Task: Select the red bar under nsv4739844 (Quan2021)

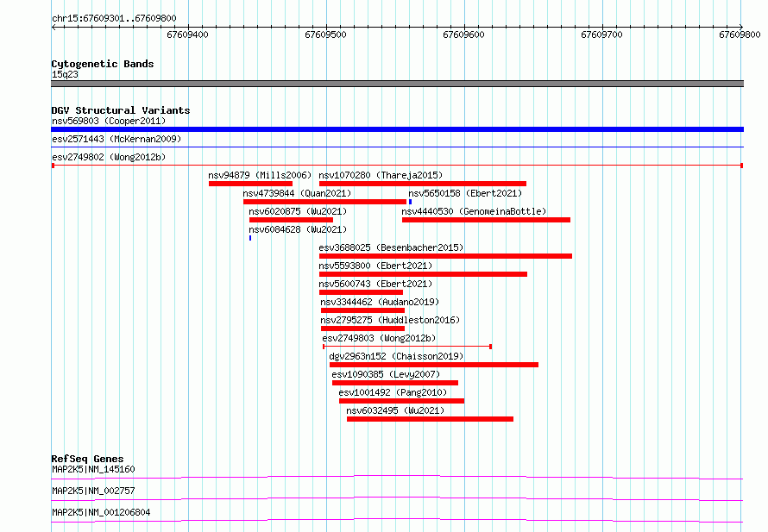Action: pyautogui.click(x=324, y=202)
